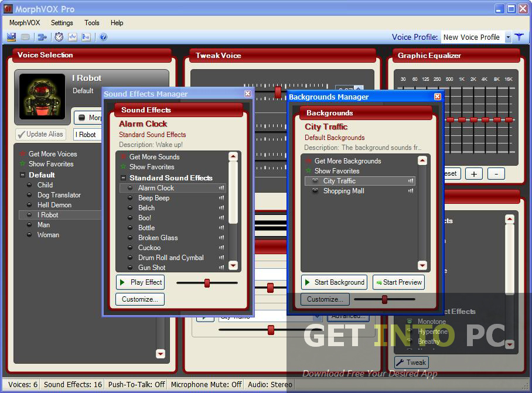
Task: Click the Get More Sounds link
Action: pyautogui.click(x=154, y=157)
